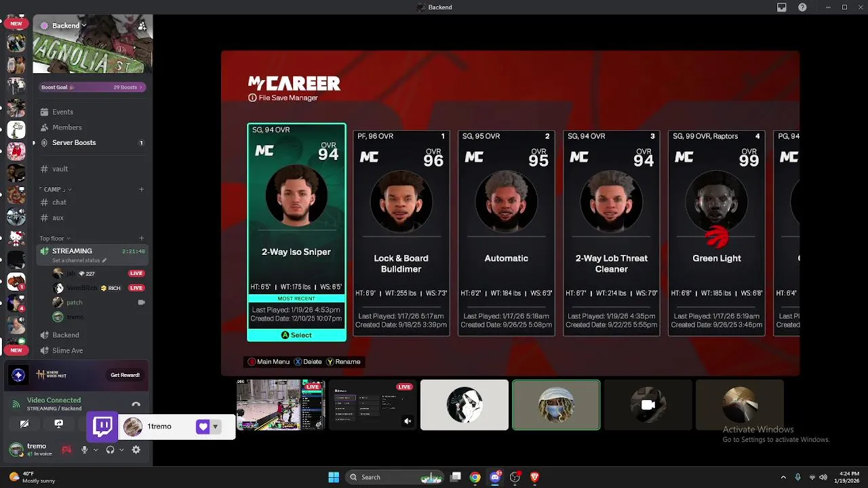Select the 2-Way Iso Sniper save card

coord(296,232)
